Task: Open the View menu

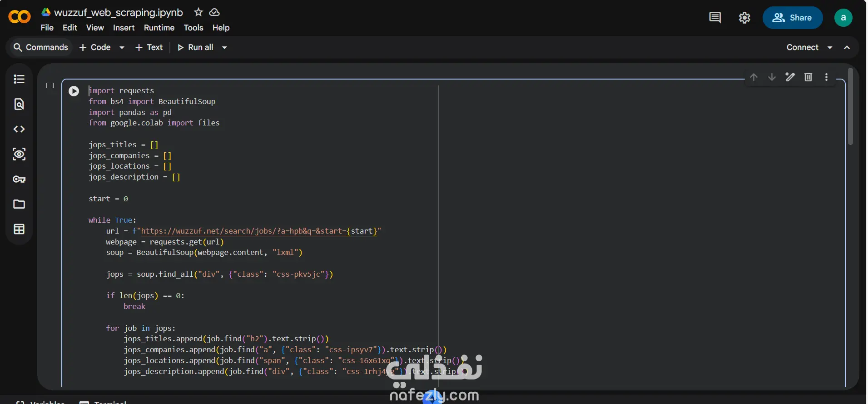Action: [95, 28]
